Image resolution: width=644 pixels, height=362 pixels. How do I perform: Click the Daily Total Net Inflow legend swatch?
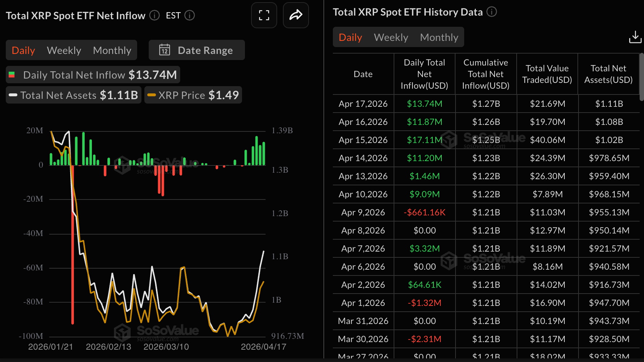coord(12,75)
